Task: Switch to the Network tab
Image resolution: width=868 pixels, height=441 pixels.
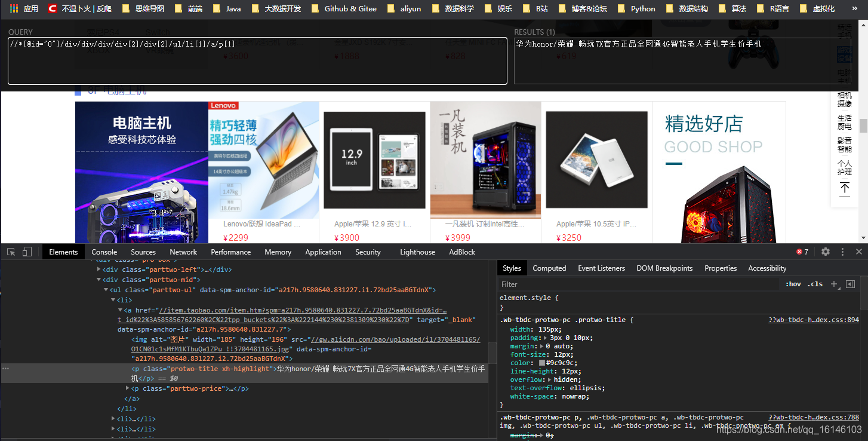Action: (x=183, y=252)
